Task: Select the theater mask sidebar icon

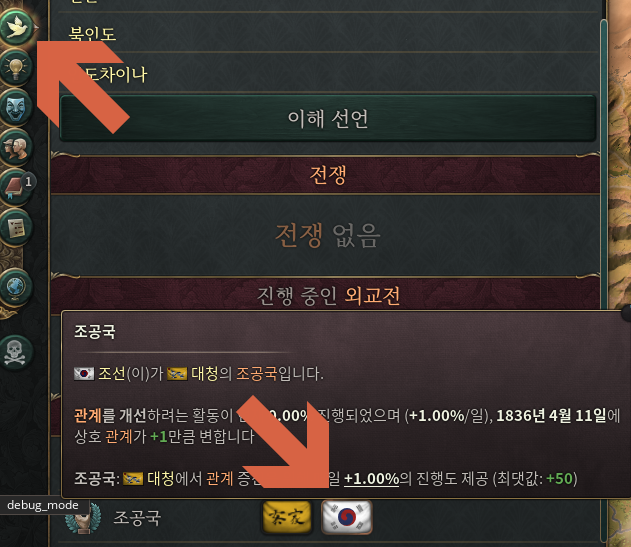Action: 16,107
